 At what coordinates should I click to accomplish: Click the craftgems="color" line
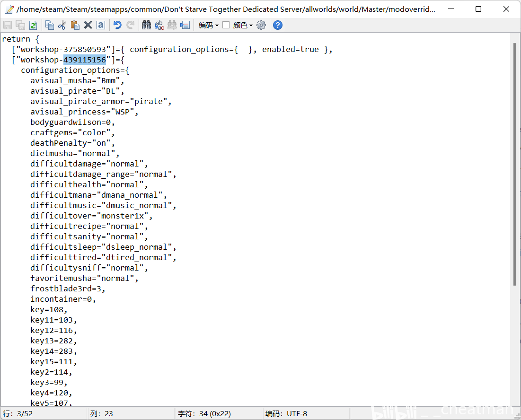[72, 132]
